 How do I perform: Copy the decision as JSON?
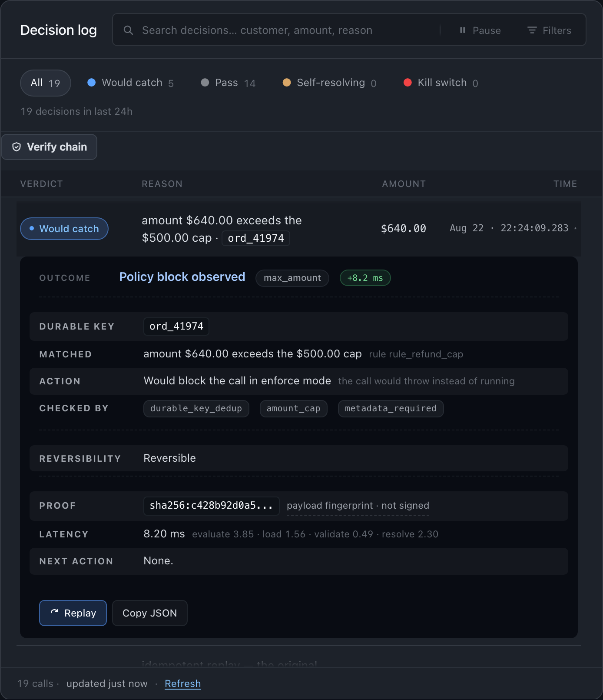[x=150, y=613]
